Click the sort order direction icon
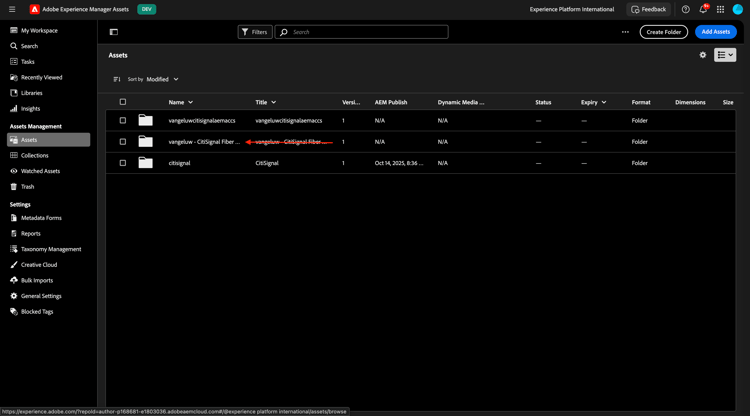 pos(117,79)
